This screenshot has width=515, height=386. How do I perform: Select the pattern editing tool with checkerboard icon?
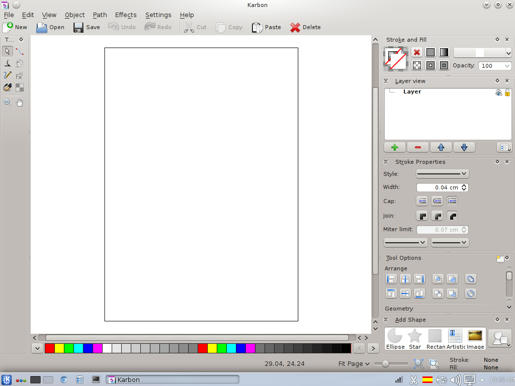tap(20, 87)
